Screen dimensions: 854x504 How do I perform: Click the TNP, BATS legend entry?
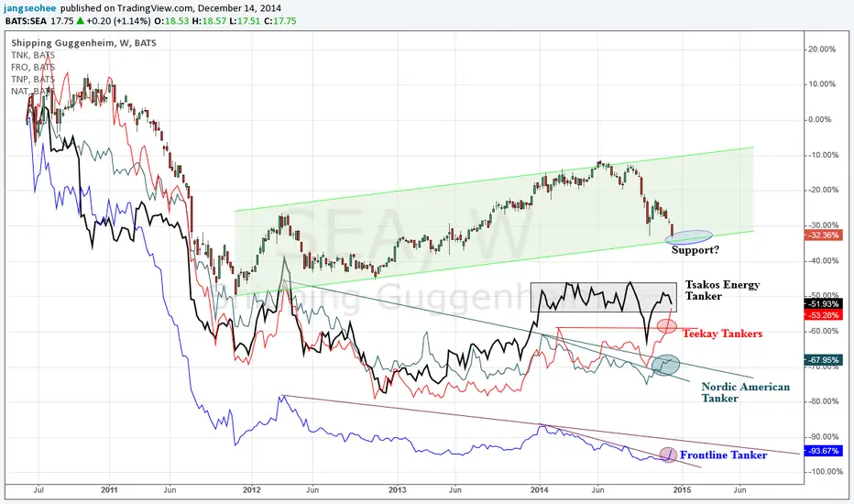pyautogui.click(x=33, y=79)
